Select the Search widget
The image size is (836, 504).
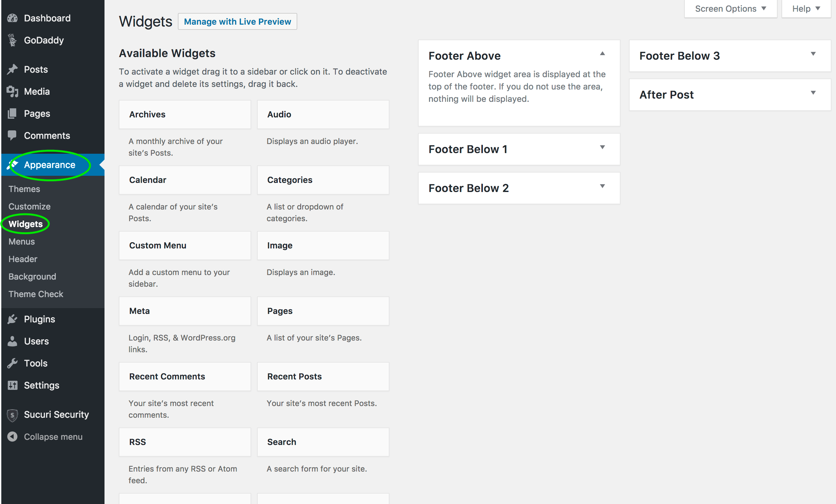point(323,442)
